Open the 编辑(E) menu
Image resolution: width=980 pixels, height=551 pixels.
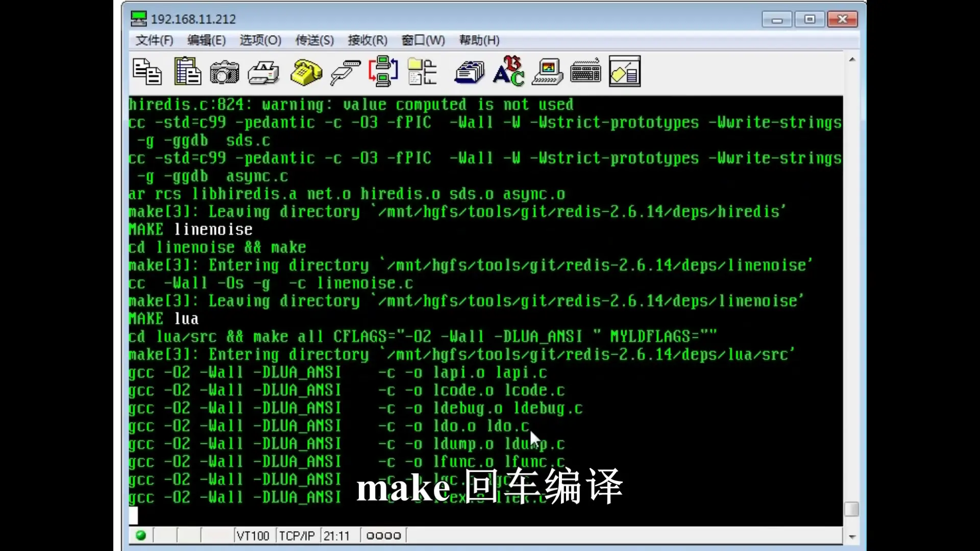point(206,40)
